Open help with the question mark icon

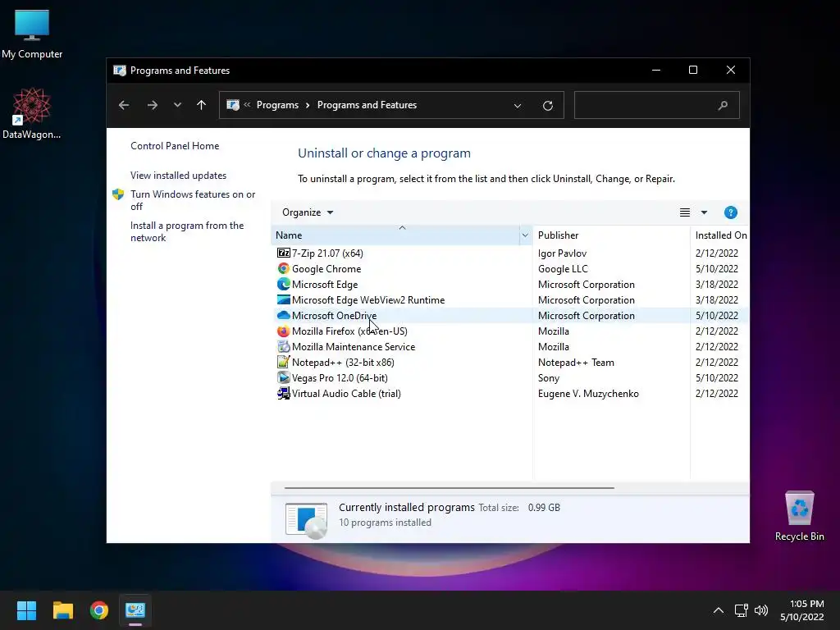pos(730,212)
